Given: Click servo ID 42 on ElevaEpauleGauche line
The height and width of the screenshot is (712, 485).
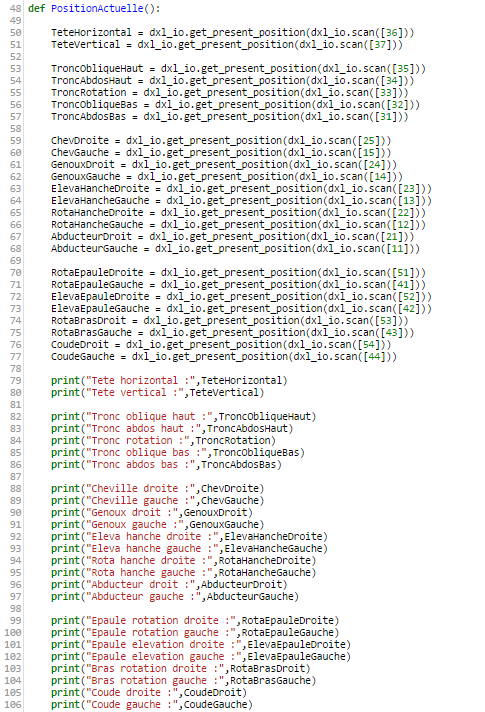Looking at the screenshot, I should click(x=415, y=309).
